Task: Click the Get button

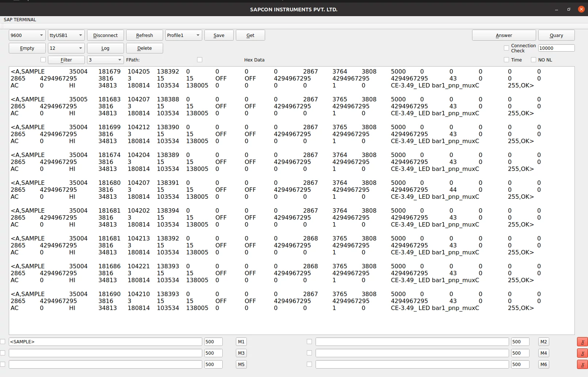Action: click(x=250, y=35)
